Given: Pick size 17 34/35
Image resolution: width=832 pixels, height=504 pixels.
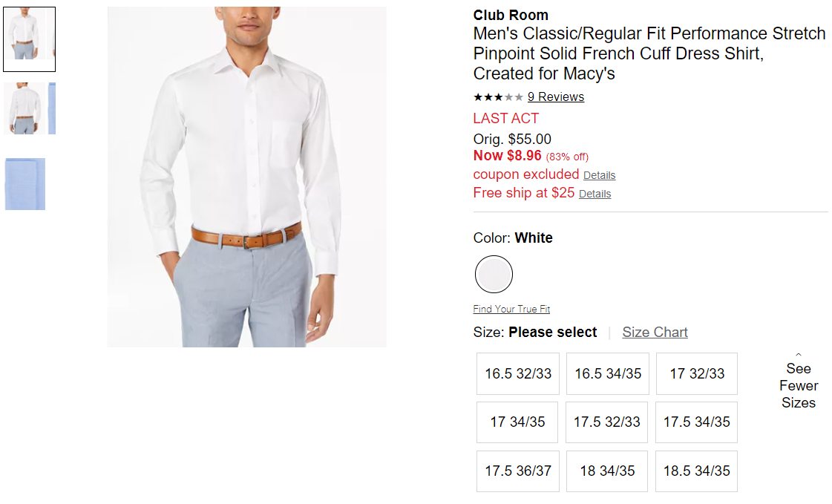Looking at the screenshot, I should point(517,422).
